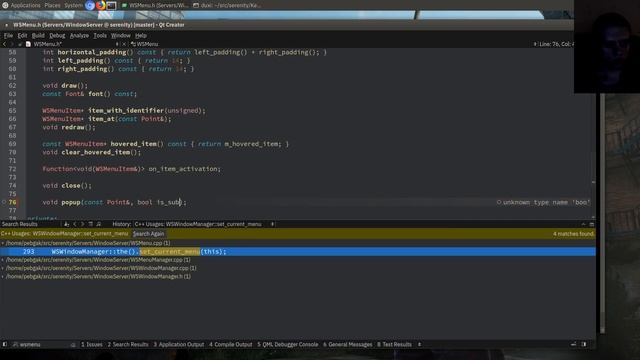This screenshot has height=360, width=640.
Task: Expand the WSWindowManager.cpp result group
Action: pos(3,268)
